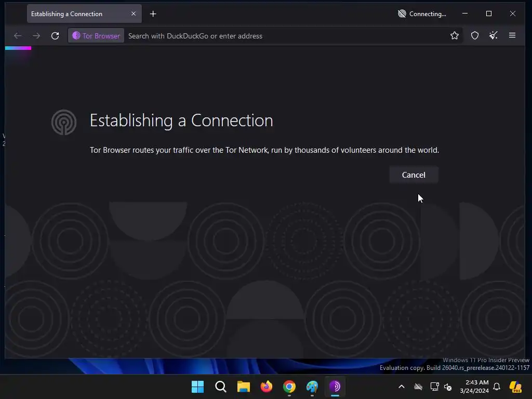Viewport: 532px width, 399px height.
Task: Open the security level shield icon
Action: click(475, 36)
